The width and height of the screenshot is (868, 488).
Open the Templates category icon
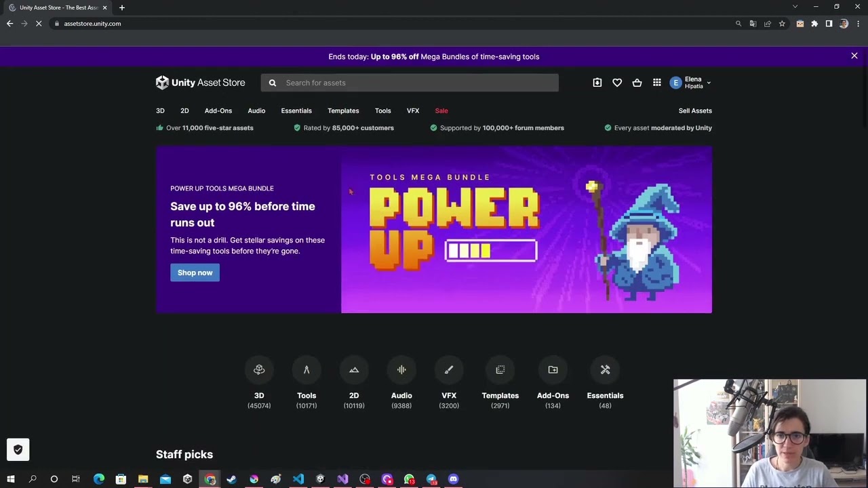coord(500,369)
